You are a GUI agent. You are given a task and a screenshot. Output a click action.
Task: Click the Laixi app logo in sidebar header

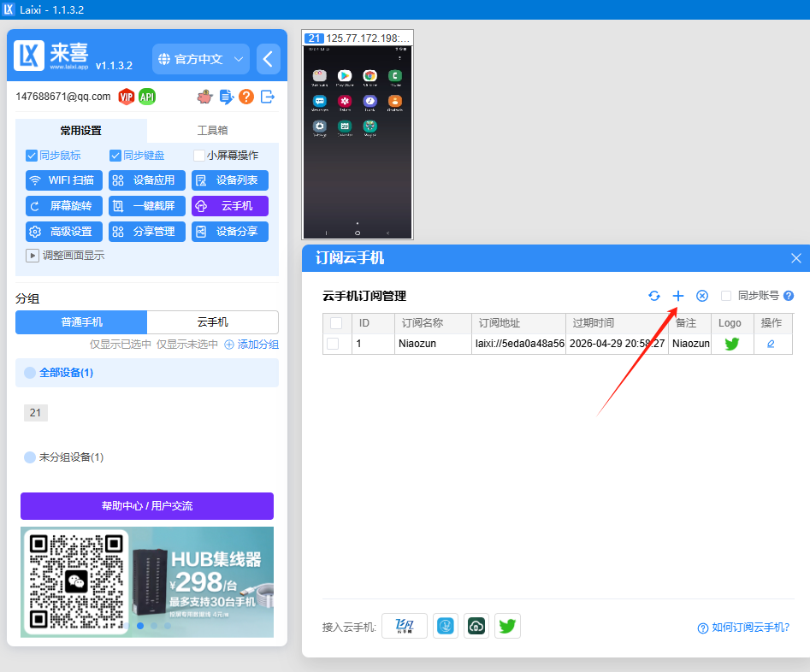pyautogui.click(x=29, y=56)
